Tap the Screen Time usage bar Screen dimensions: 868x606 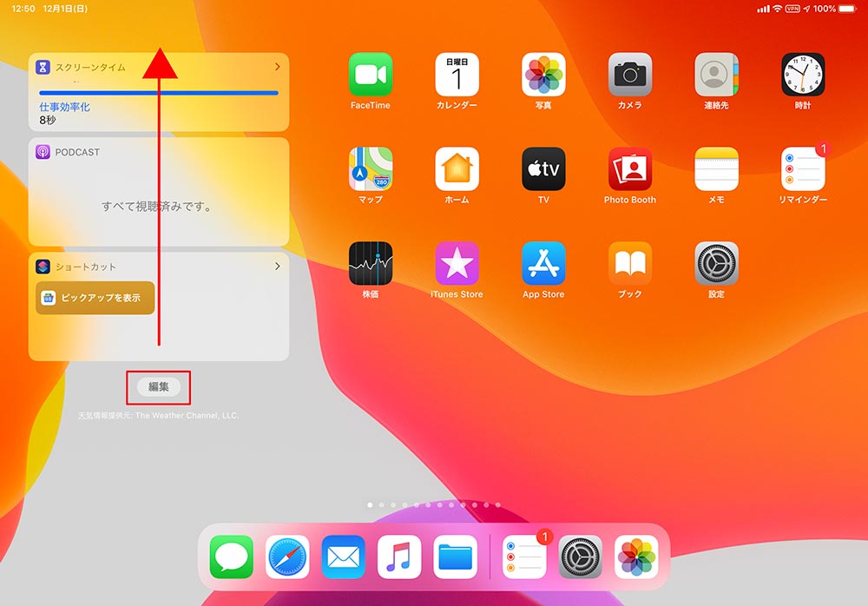(158, 93)
